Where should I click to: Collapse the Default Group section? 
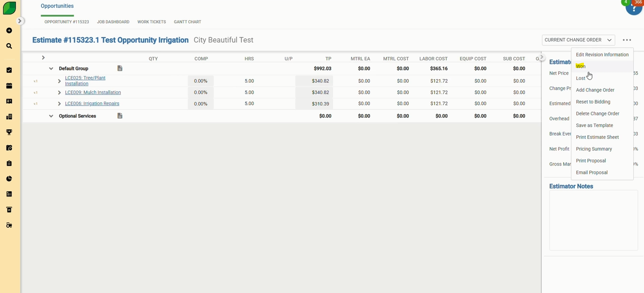pos(51,69)
